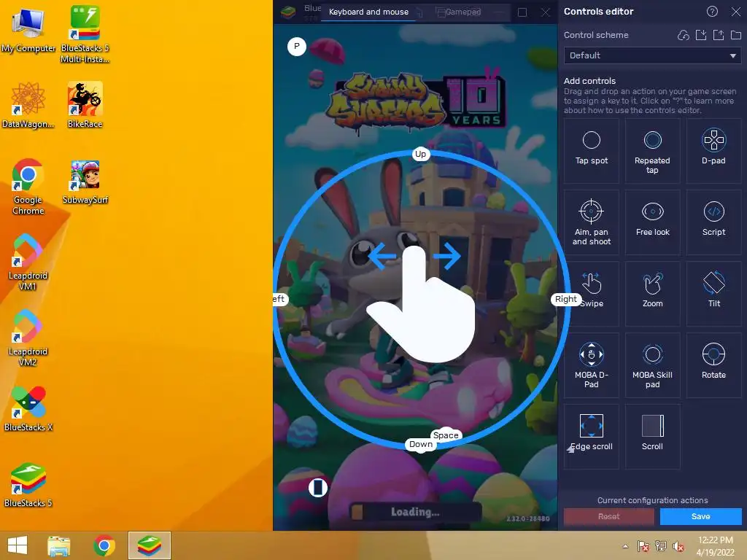Click the BlueStacks 5 desktop shortcut
This screenshot has width=747, height=560.
point(28,485)
